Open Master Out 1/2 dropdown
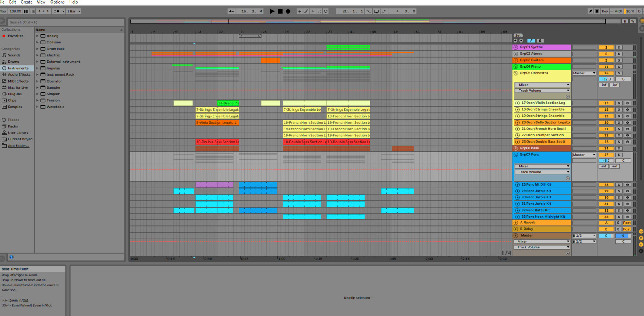The image size is (644, 316). click(x=584, y=242)
